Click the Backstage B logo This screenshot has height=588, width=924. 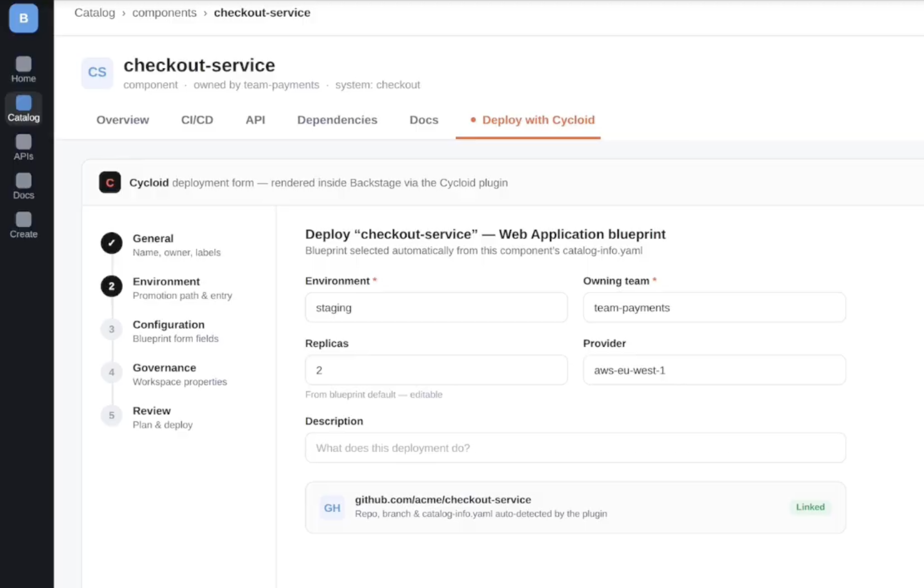pyautogui.click(x=24, y=18)
